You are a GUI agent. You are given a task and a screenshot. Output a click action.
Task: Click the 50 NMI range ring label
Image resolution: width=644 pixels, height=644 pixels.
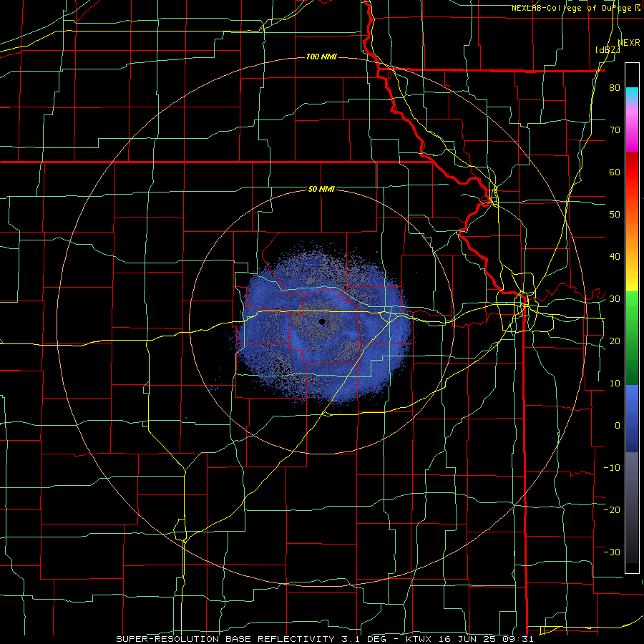click(x=321, y=190)
